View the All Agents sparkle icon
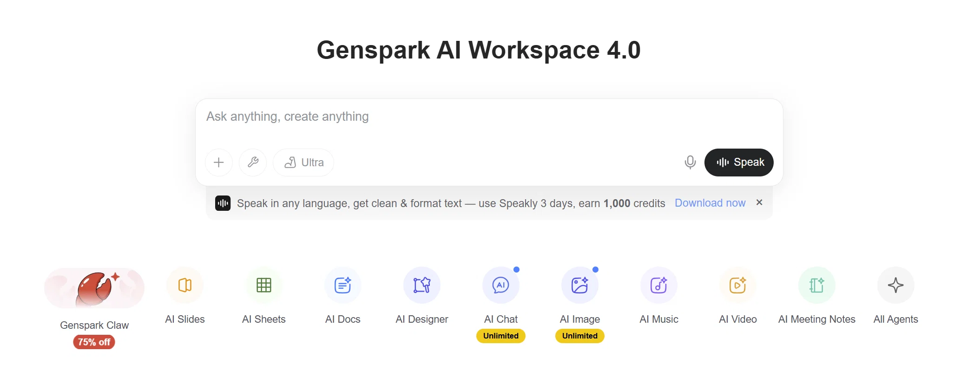980x384 pixels. 896,285
